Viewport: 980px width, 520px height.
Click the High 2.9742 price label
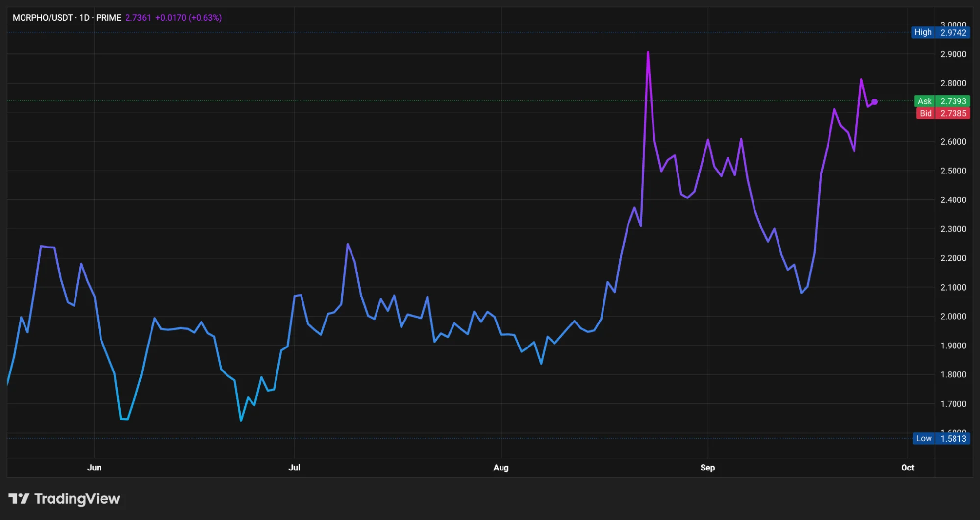click(941, 32)
